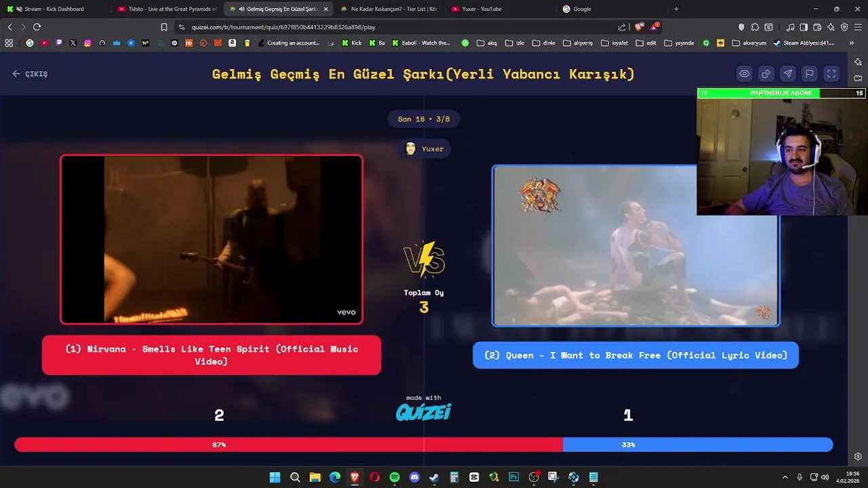Enter fullscreen with the expand icon

[831, 74]
